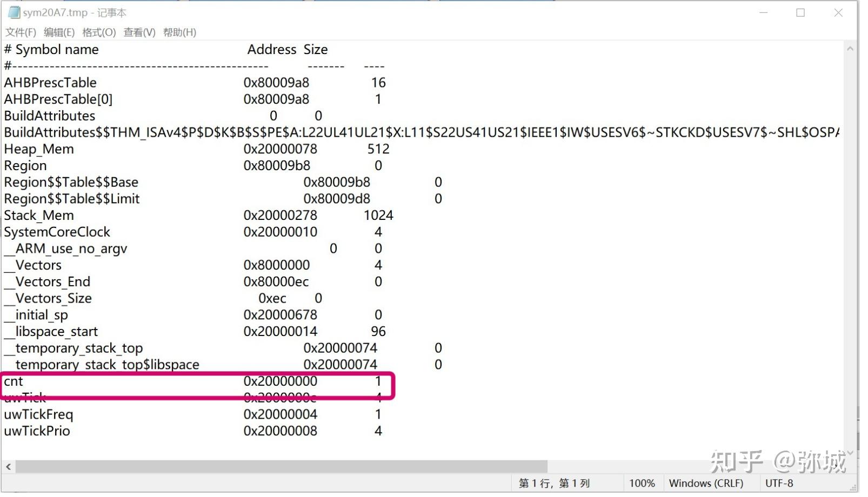
Task: Click the SystemCoreClock address 0x20000010
Action: (x=281, y=232)
